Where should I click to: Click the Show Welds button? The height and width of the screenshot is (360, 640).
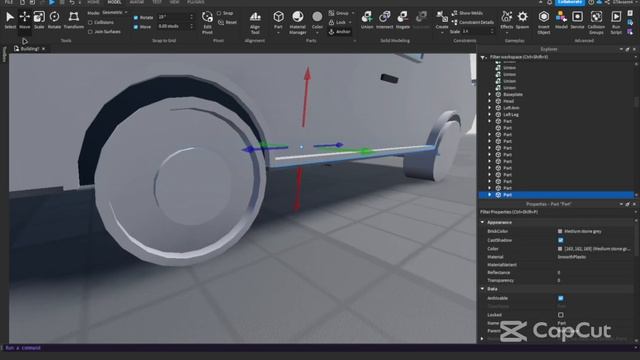tap(467, 13)
